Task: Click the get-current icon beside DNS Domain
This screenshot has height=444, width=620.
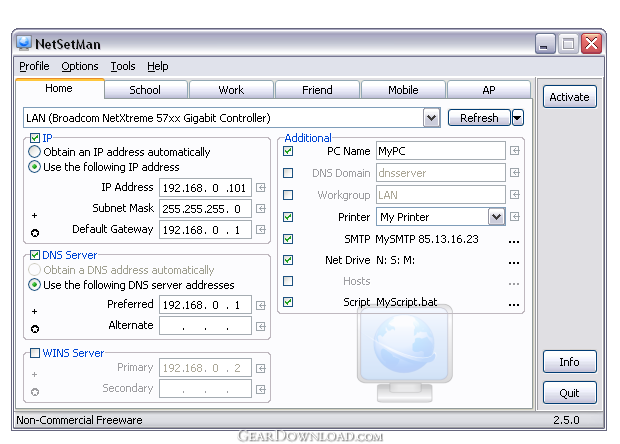Action: 514,173
